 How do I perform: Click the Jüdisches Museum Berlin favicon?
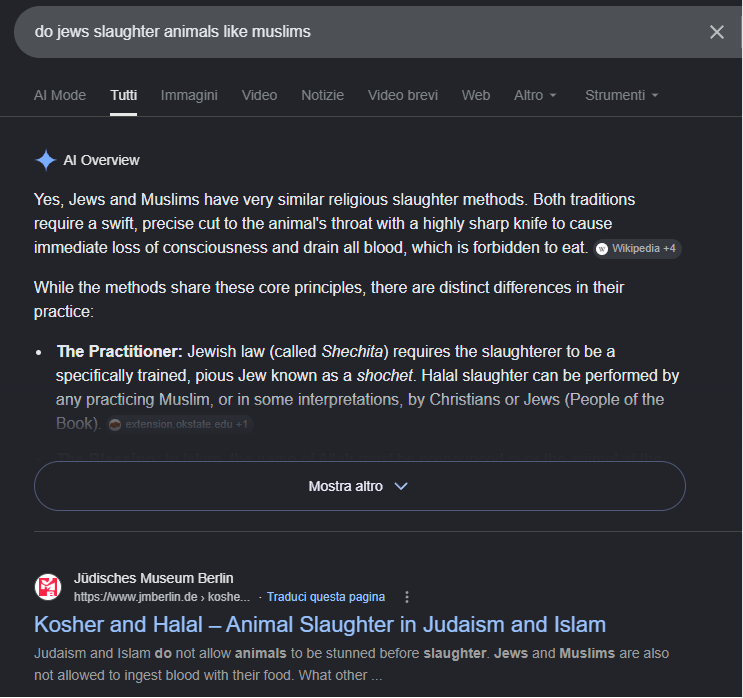point(48,587)
